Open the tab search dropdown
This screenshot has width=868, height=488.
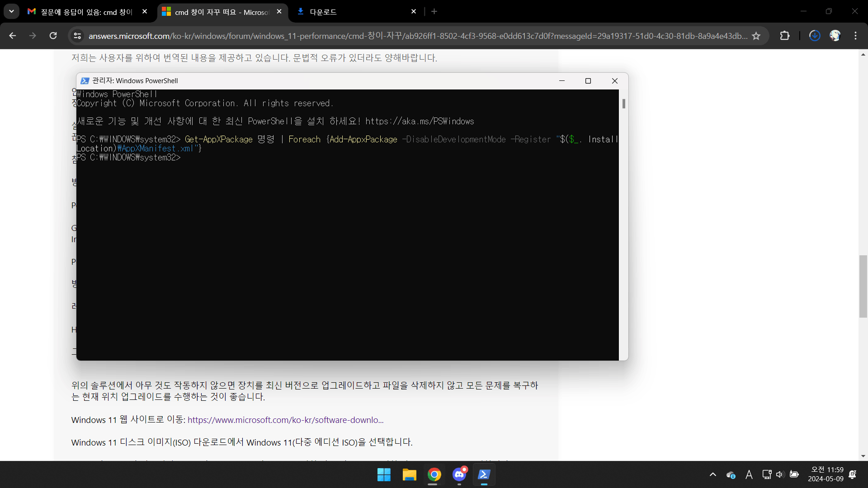(11, 11)
